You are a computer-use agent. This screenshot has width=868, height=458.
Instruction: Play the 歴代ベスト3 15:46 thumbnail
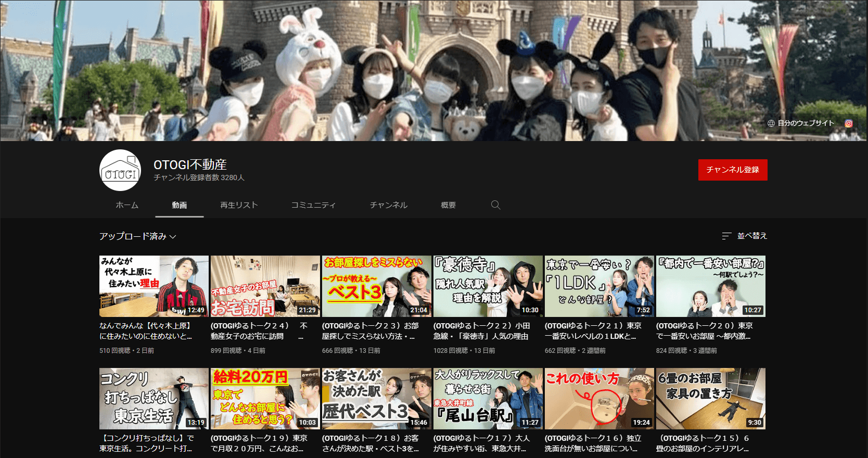[377, 399]
